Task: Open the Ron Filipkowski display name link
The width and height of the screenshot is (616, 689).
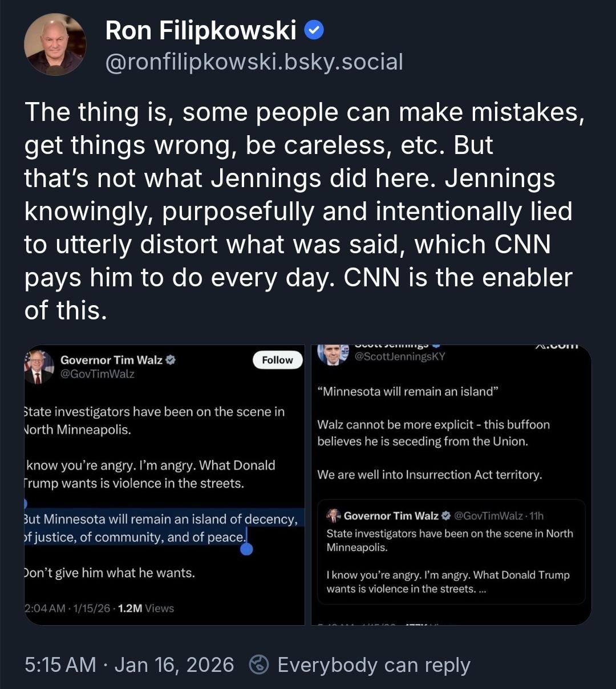Action: 201,30
